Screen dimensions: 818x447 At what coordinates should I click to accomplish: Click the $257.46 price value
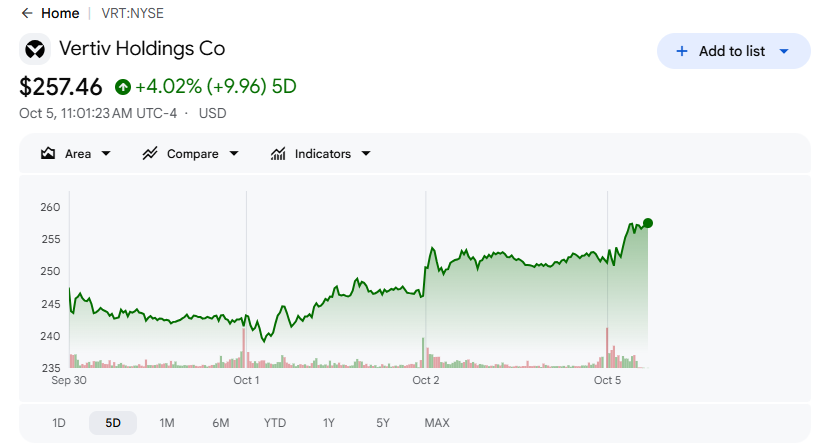click(x=61, y=87)
